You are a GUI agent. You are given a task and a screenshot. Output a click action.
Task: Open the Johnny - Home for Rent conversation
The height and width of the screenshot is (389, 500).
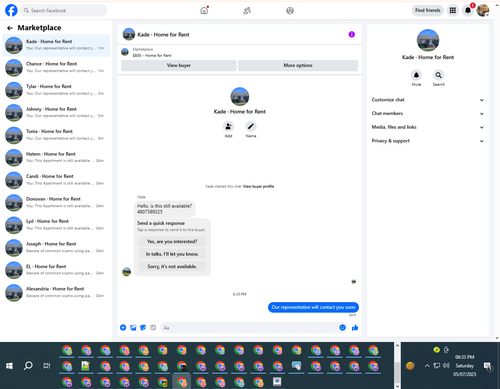(56, 112)
